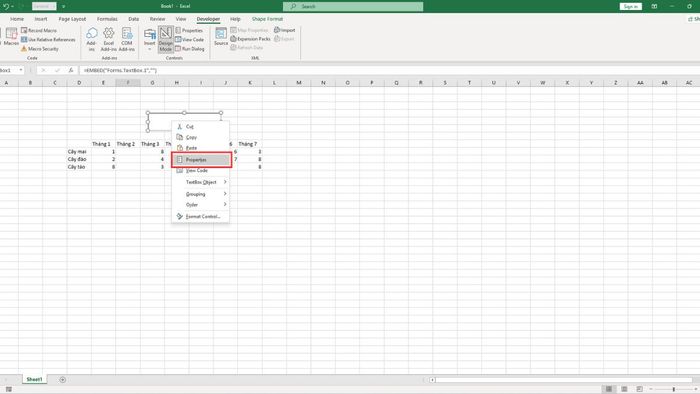Expand the Customize Quick Access Toolbar arrow
Image resolution: width=700 pixels, height=394 pixels.
[x=63, y=6]
